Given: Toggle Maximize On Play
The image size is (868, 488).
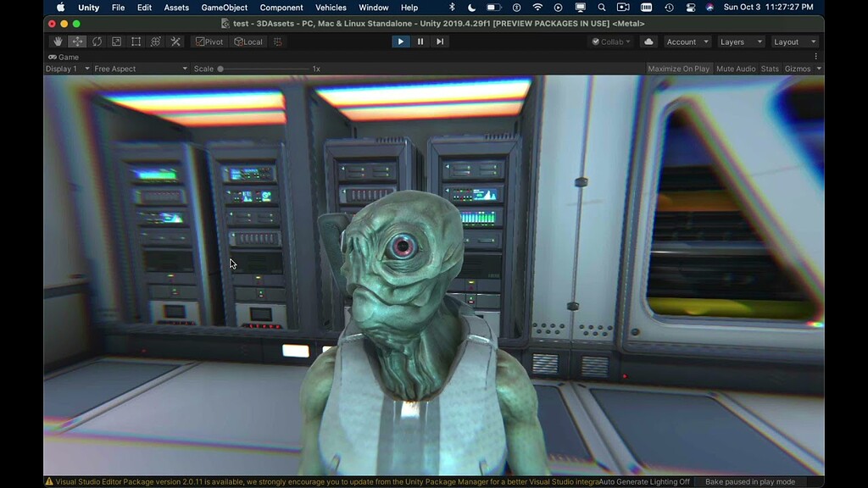Looking at the screenshot, I should (678, 69).
